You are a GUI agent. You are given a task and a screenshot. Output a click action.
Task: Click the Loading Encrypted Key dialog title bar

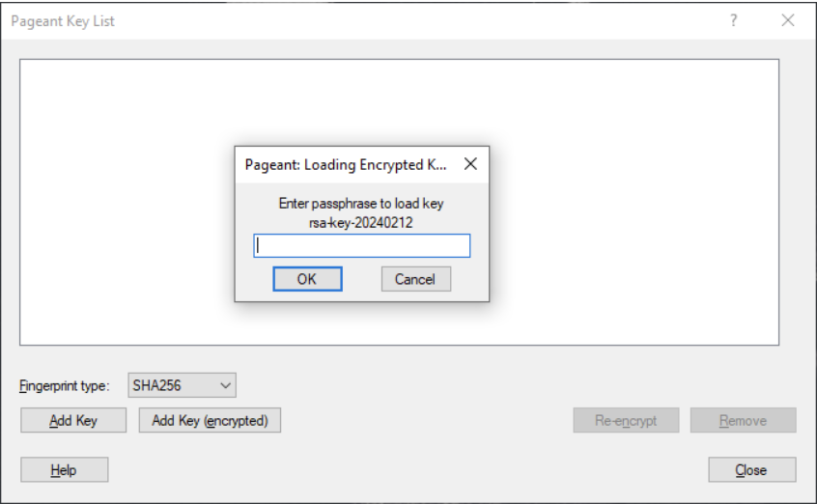coord(346,165)
